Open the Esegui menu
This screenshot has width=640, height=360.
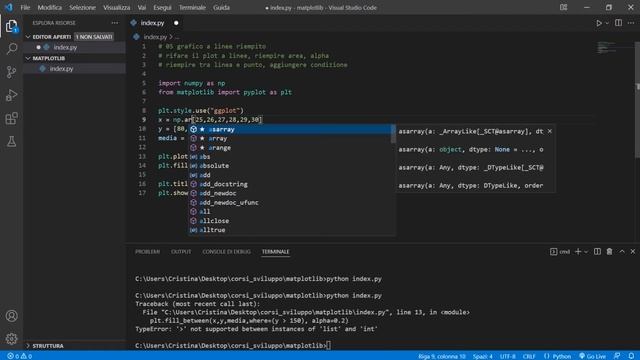pyautogui.click(x=162, y=7)
